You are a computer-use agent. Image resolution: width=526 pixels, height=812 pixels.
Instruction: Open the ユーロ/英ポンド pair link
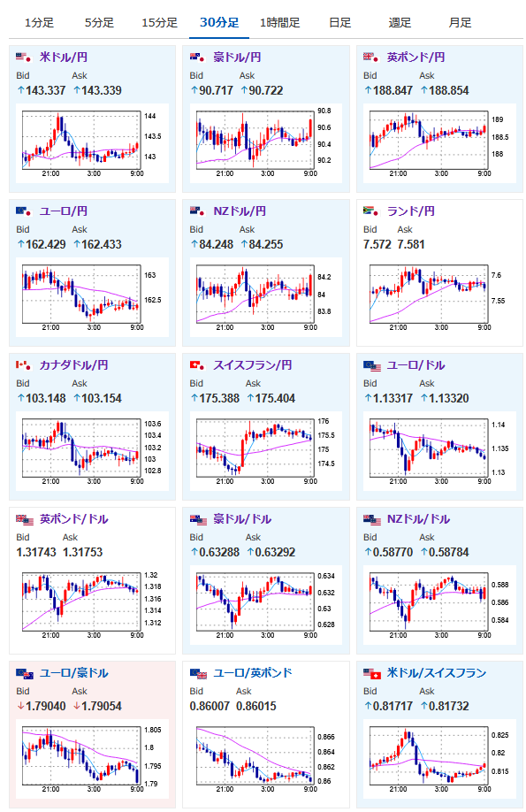pyautogui.click(x=253, y=673)
